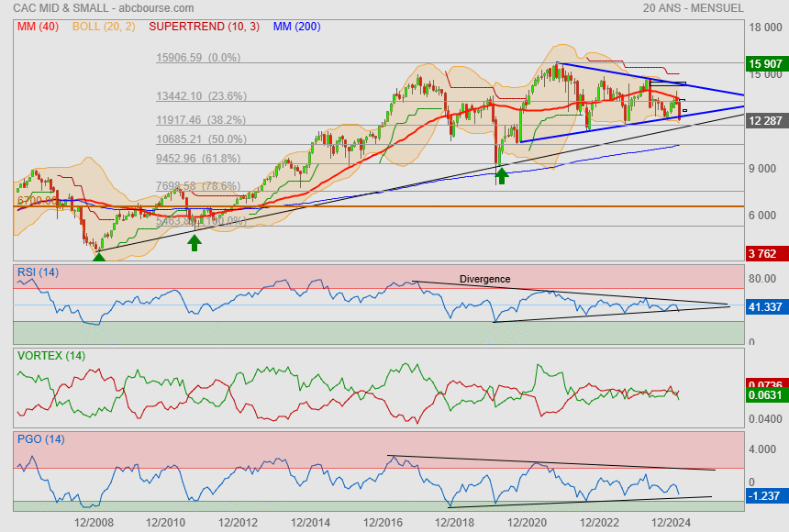
Task: Click the blue -1.237 PGO value tag
Action: click(766, 495)
